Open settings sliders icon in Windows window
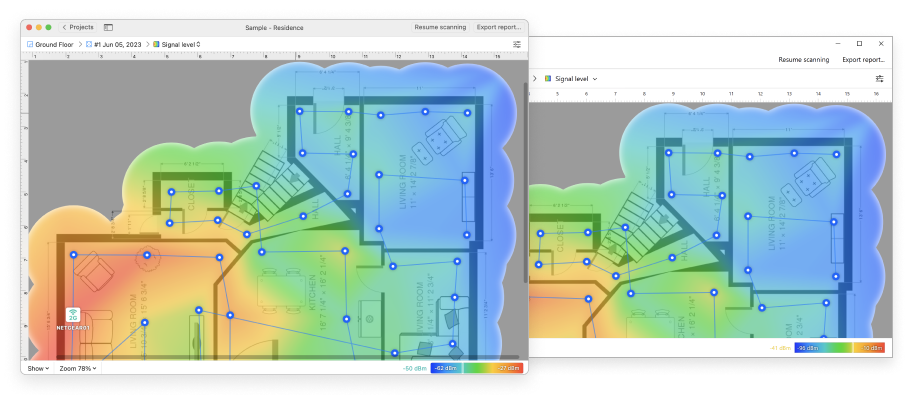 879,79
